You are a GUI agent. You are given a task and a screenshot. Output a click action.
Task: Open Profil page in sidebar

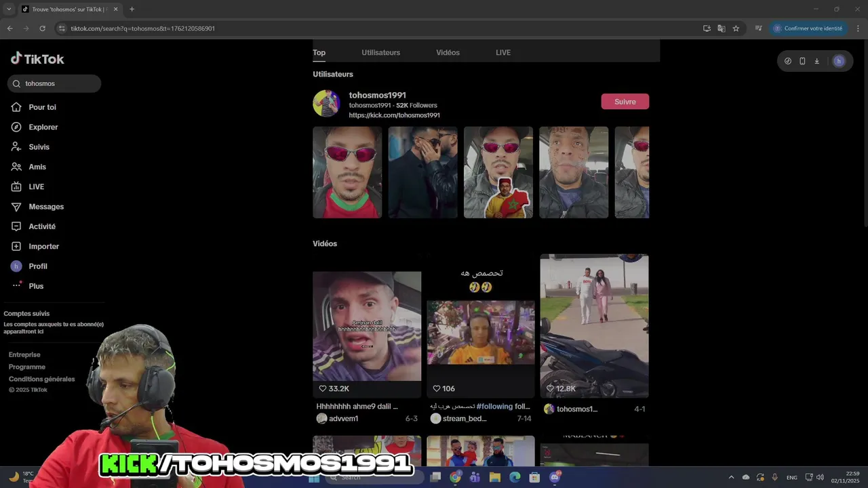(37, 266)
